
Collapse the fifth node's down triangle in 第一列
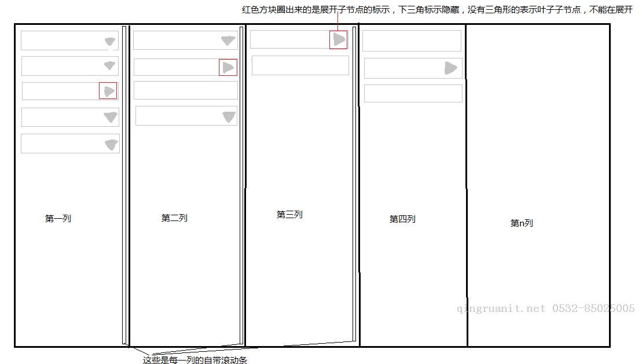coord(111,145)
